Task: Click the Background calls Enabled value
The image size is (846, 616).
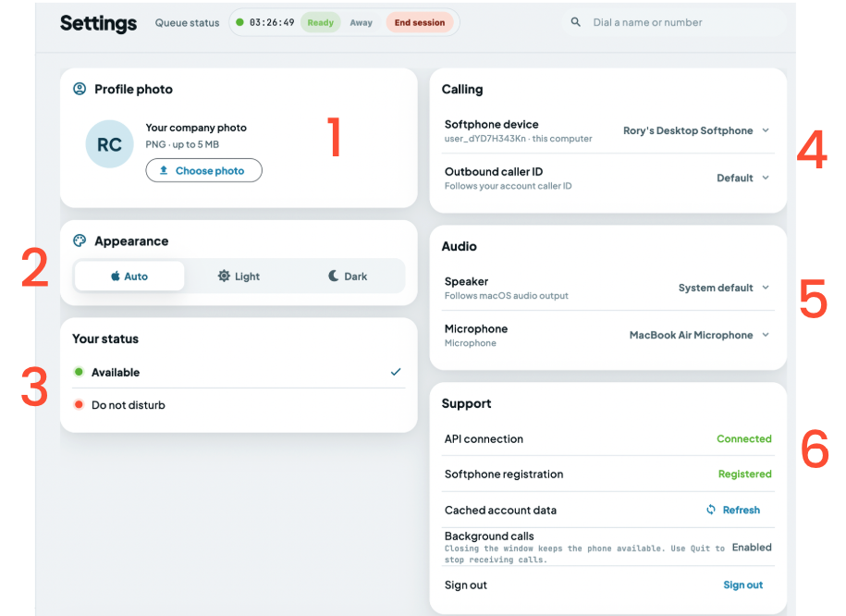Action: pyautogui.click(x=752, y=548)
